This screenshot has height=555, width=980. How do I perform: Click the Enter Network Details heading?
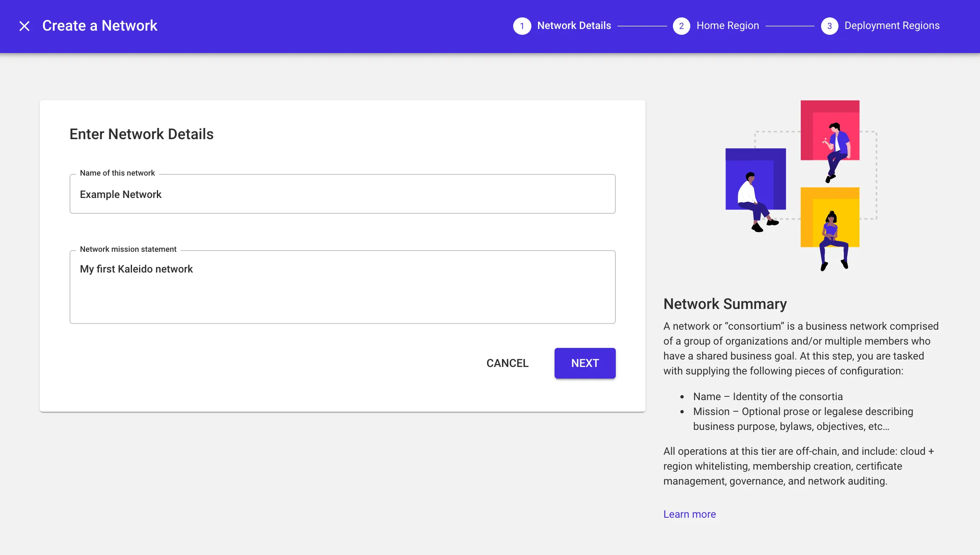[x=142, y=134]
